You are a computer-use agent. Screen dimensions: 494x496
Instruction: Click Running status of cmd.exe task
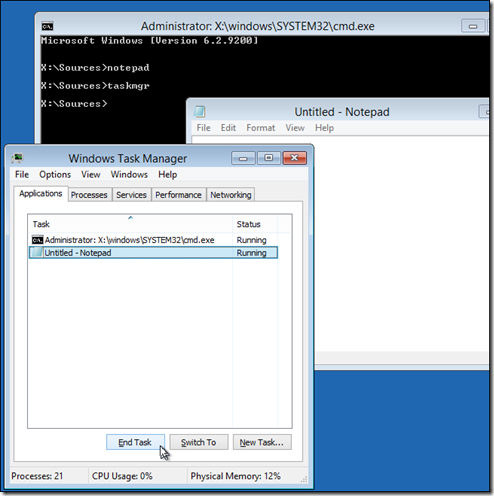pyautogui.click(x=251, y=240)
